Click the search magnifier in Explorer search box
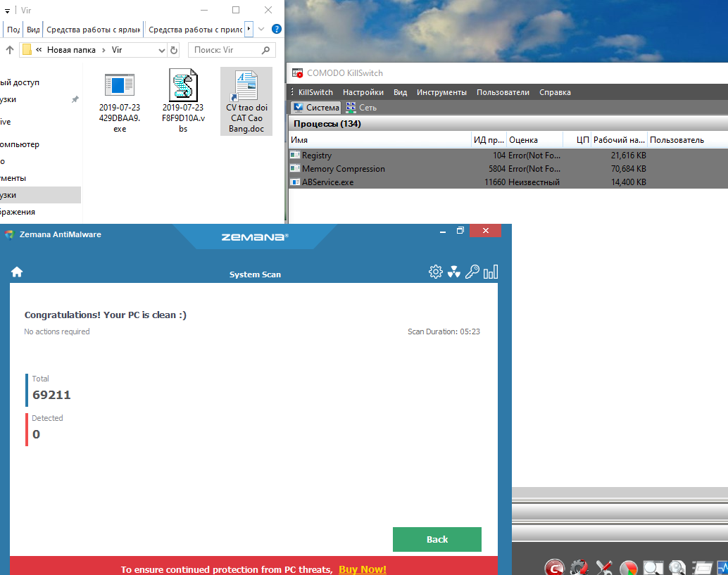The width and height of the screenshot is (728, 575). pyautogui.click(x=265, y=50)
